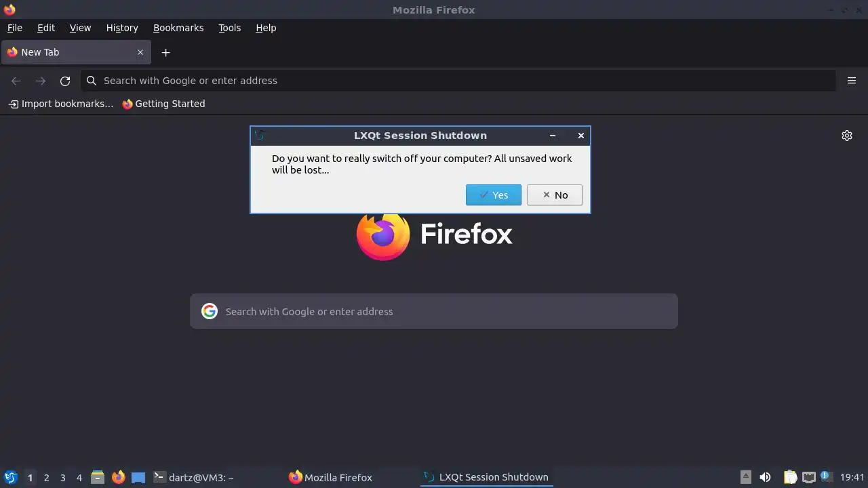Focus the Firefox address bar
This screenshot has width=868, height=488.
458,81
